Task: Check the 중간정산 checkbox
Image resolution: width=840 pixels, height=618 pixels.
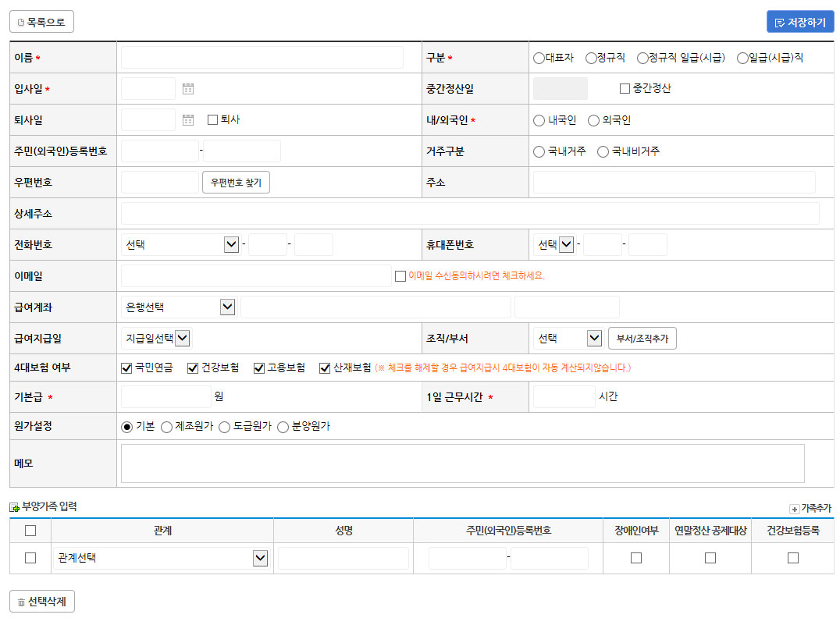Action: pyautogui.click(x=625, y=88)
